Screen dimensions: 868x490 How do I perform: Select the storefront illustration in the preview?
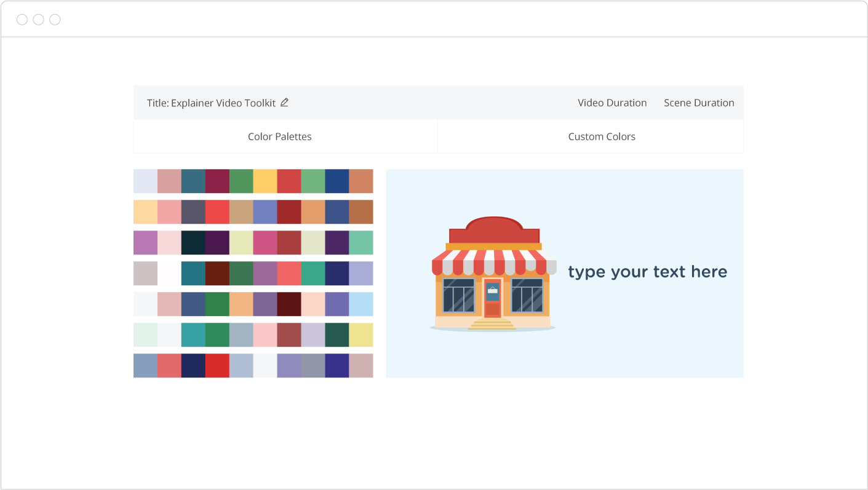click(x=493, y=274)
